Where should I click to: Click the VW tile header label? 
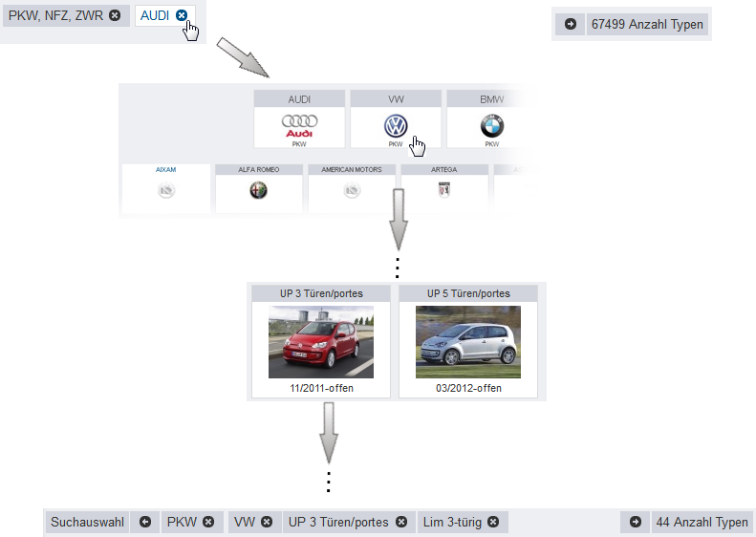coord(396,99)
